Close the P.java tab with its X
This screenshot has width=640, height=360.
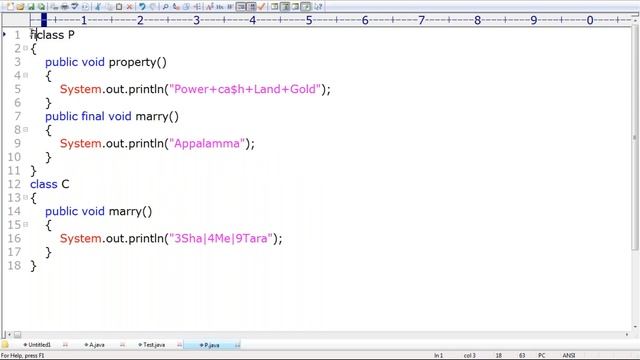[237, 345]
